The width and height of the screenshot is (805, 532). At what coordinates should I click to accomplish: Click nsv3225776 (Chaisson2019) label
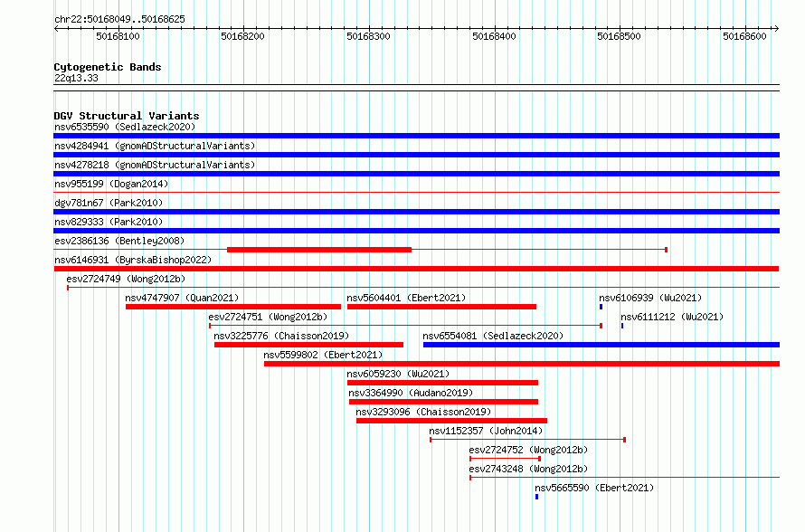[281, 336]
